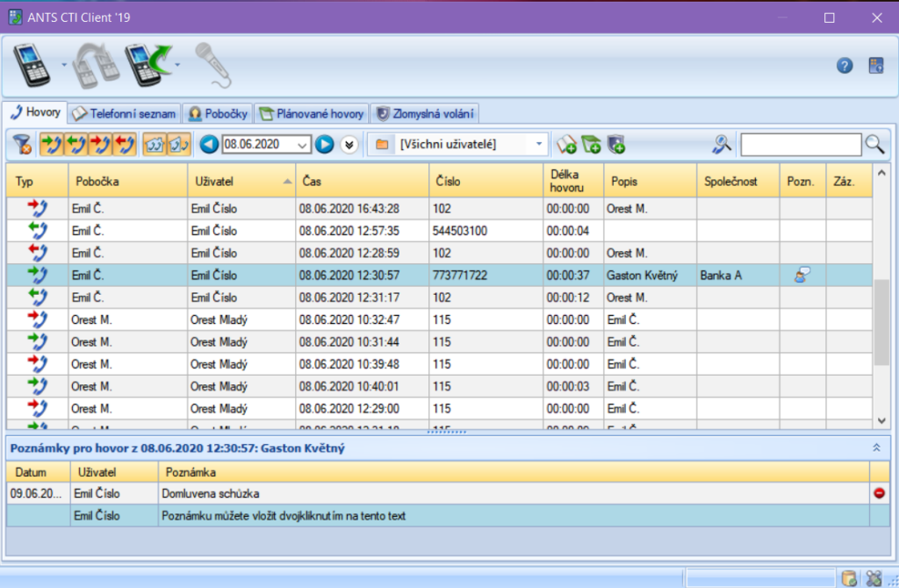Screen dimensions: 899x588
Task: Switch to the Telefonní seznam tab
Action: coord(125,114)
